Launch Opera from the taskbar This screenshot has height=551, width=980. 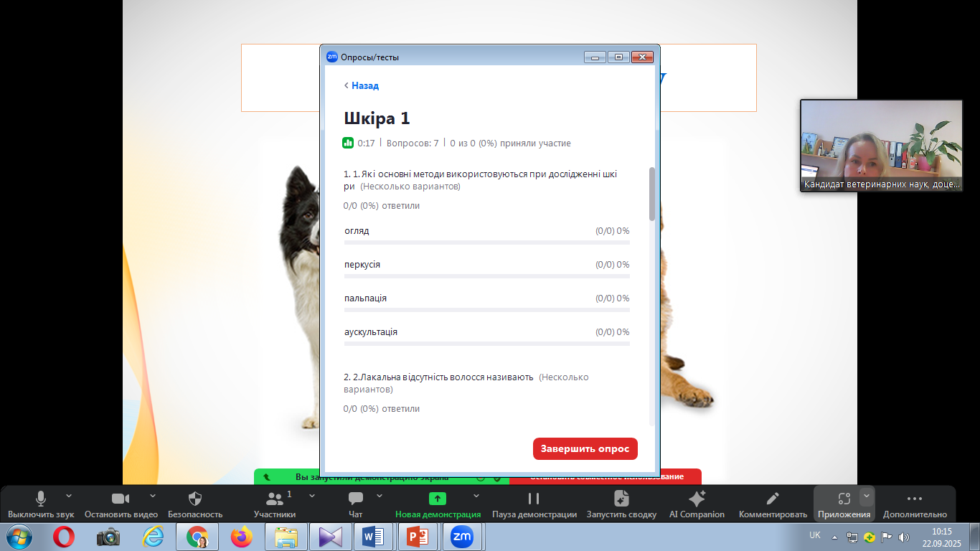pos(64,537)
